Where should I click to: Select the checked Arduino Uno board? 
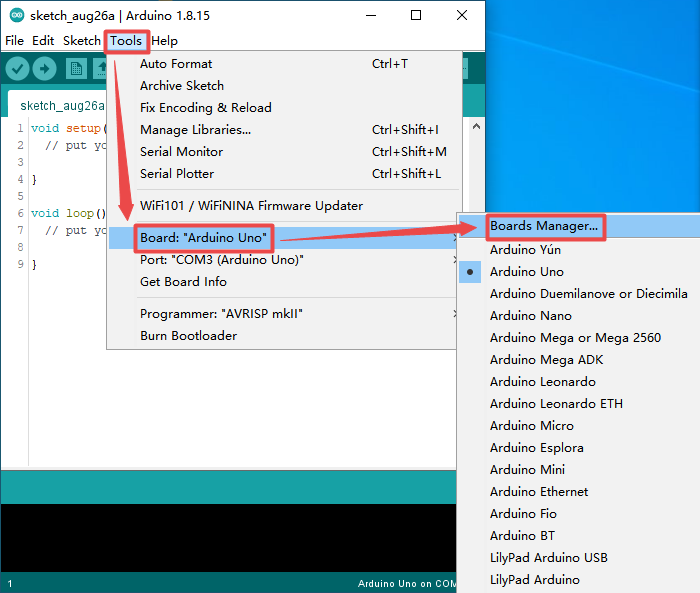[579, 272]
